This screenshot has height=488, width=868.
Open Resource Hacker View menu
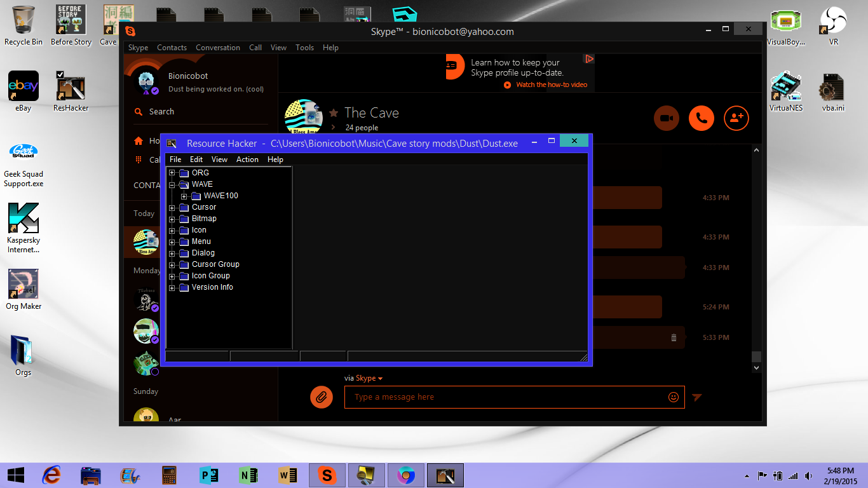[x=219, y=159]
